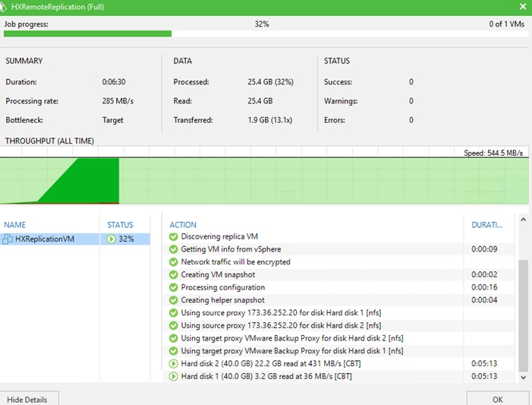The height and width of the screenshot is (405, 532).
Task: Click success icon for source proxy Hard disk 2
Action: 173,325
